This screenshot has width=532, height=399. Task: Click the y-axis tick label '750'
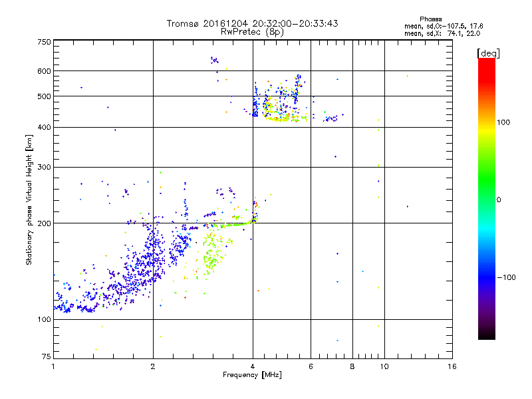click(45, 42)
